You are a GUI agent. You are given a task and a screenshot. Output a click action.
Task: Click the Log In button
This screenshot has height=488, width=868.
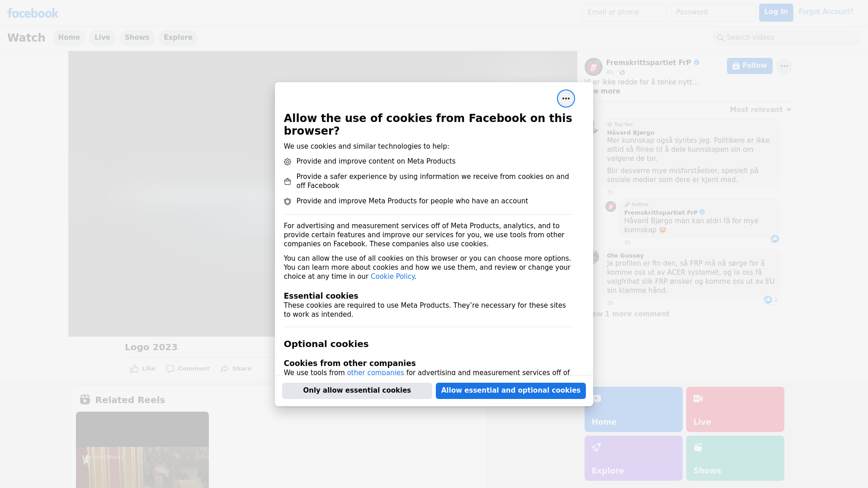[x=776, y=13]
